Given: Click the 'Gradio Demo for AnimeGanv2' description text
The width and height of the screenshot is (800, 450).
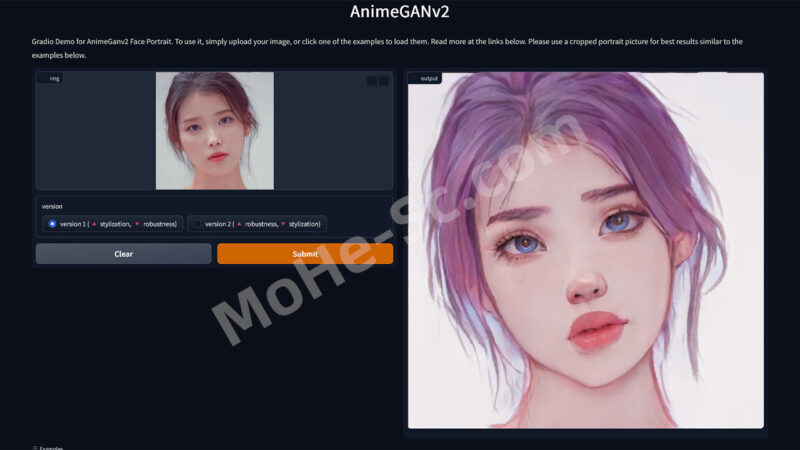Looking at the screenshot, I should [x=387, y=48].
